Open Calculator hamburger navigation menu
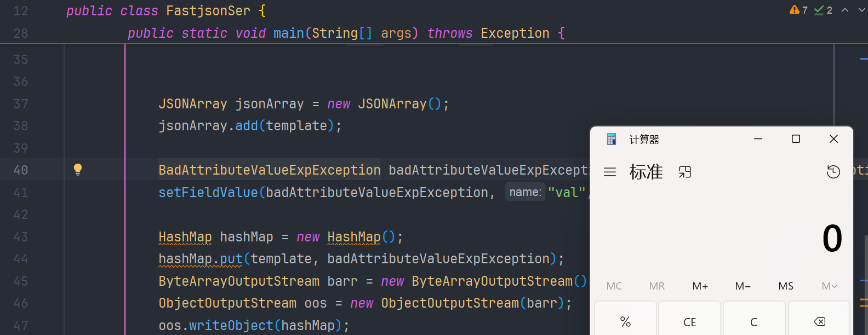868x335 pixels. (x=610, y=172)
